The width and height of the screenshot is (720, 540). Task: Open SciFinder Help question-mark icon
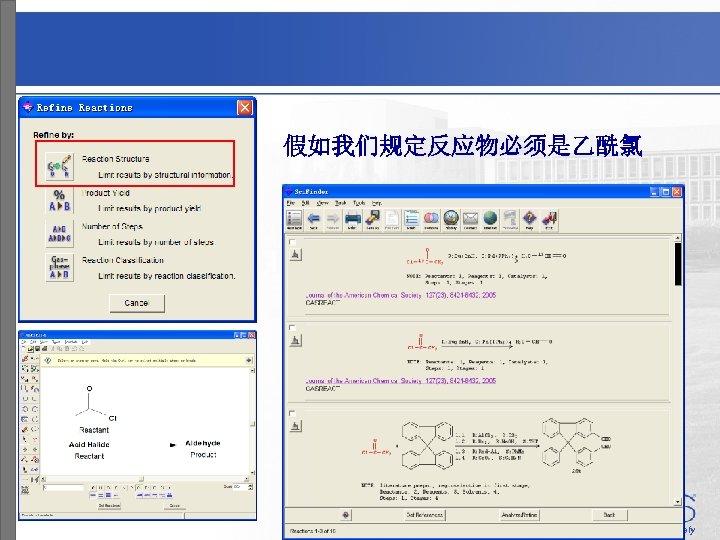coord(529,219)
